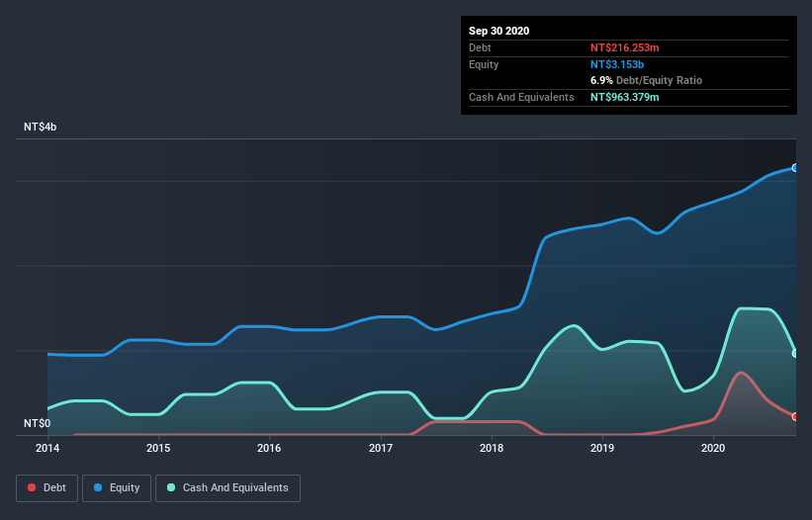The height and width of the screenshot is (520, 812).
Task: Click the NT$3.153b equity value
Action: point(617,64)
